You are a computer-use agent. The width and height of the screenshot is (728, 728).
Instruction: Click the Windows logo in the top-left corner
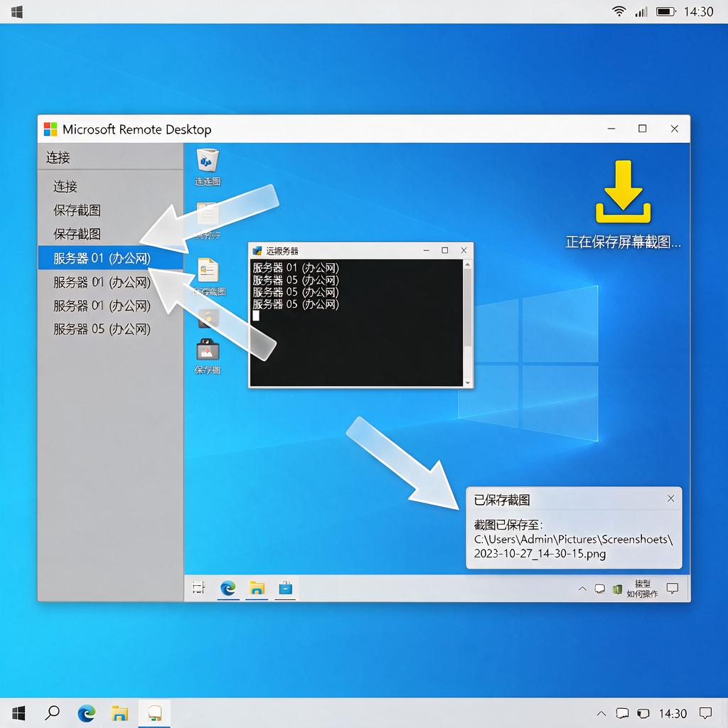[x=17, y=12]
